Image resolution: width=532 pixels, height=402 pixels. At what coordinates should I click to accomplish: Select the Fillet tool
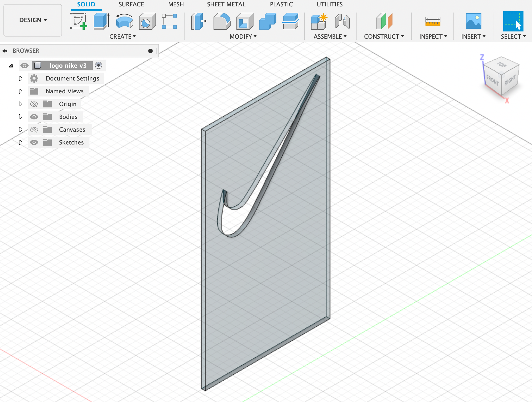[222, 21]
